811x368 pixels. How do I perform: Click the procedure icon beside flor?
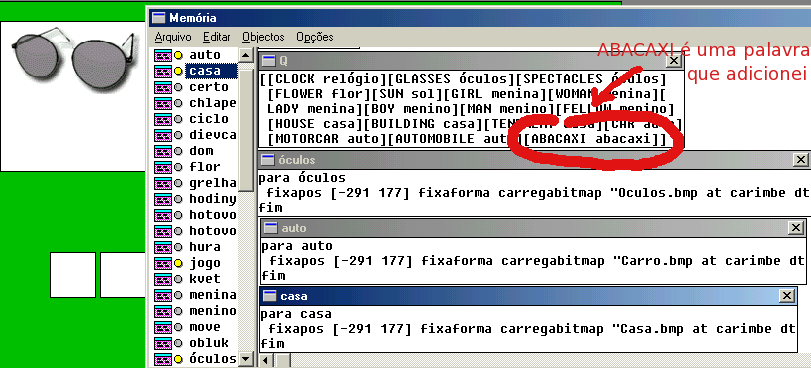coord(162,167)
